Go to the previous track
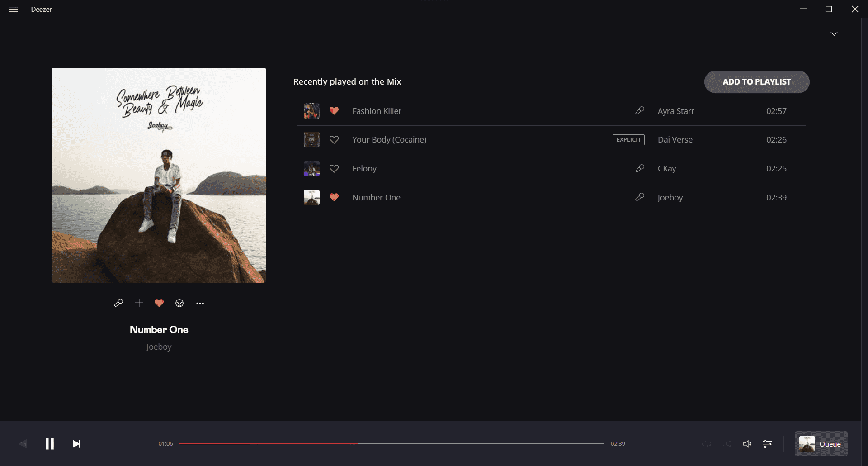868x466 pixels. click(23, 444)
